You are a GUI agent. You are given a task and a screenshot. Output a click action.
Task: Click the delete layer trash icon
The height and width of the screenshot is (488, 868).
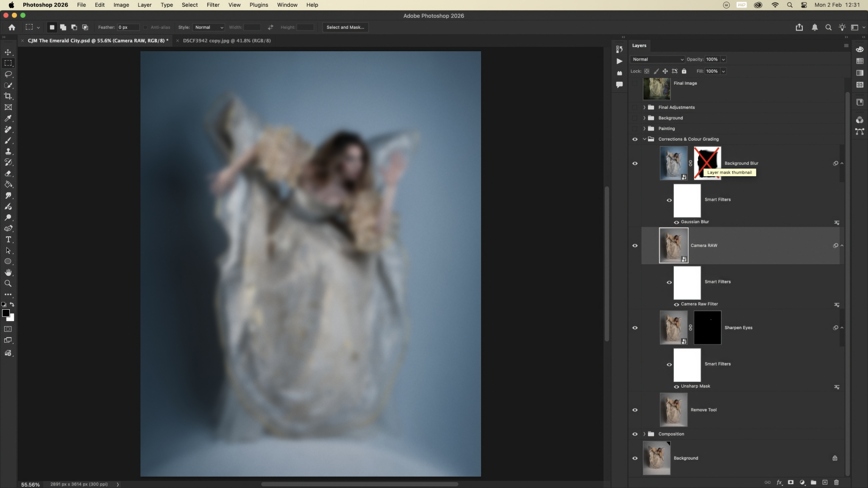coord(836,482)
